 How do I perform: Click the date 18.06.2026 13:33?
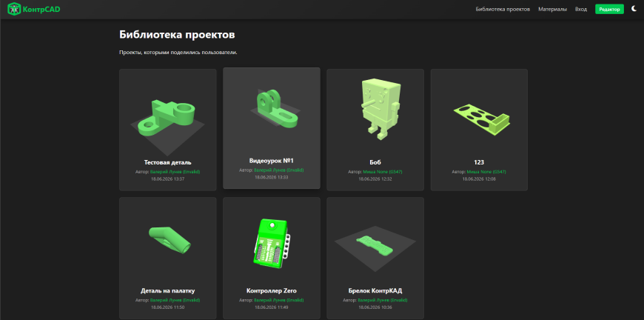[272, 177]
